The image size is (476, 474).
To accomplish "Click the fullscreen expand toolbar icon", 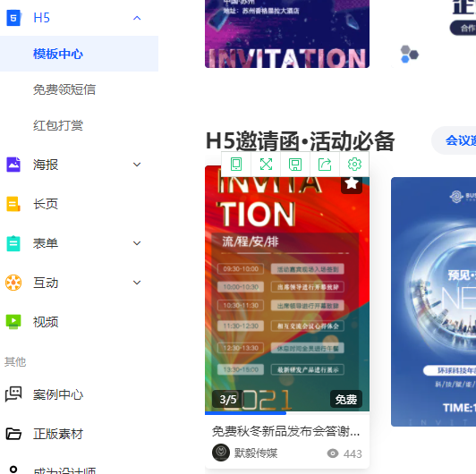I will [x=266, y=165].
